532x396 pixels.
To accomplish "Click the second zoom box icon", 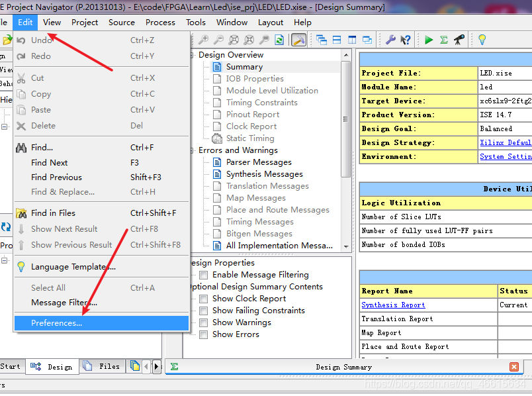I will coord(249,40).
